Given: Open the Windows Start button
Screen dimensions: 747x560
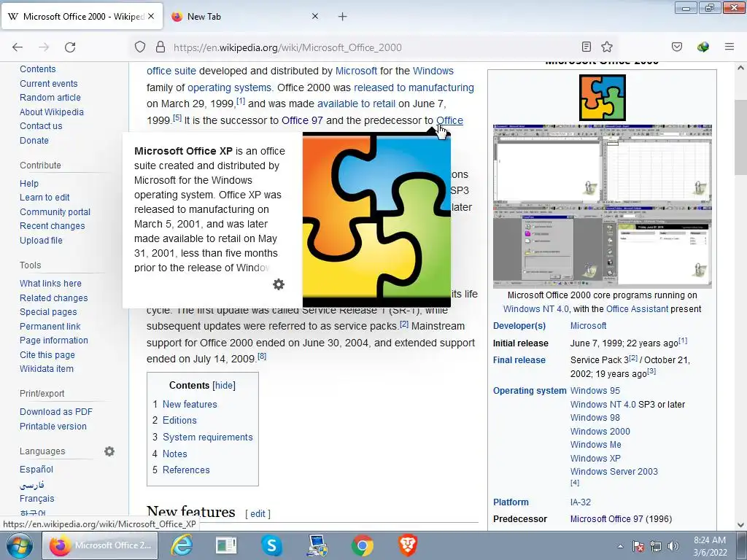Looking at the screenshot, I should [x=19, y=545].
